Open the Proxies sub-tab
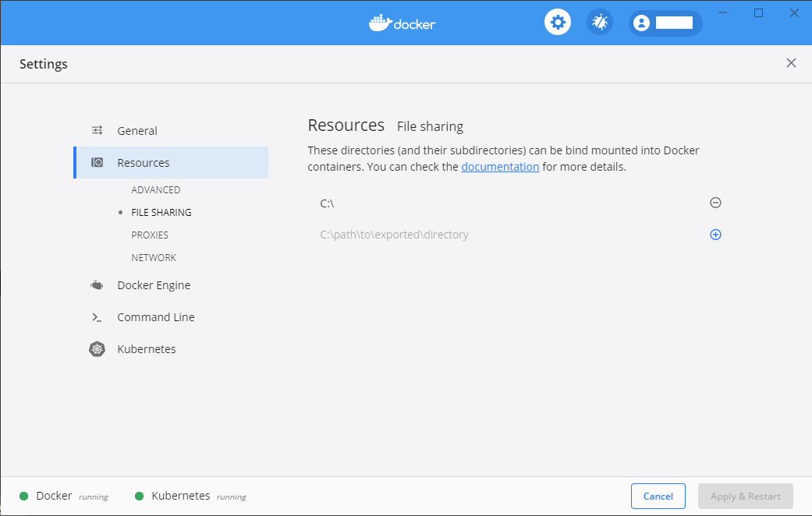The width and height of the screenshot is (812, 516). click(x=150, y=235)
